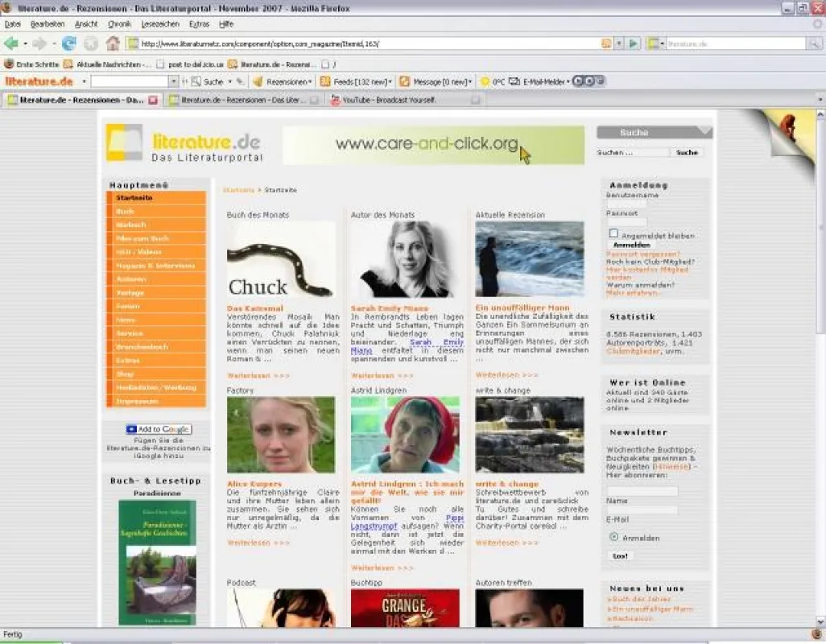Click the Feeds [132 new] toolbar icon
Image resolution: width=826 pixels, height=644 pixels.
click(x=325, y=81)
